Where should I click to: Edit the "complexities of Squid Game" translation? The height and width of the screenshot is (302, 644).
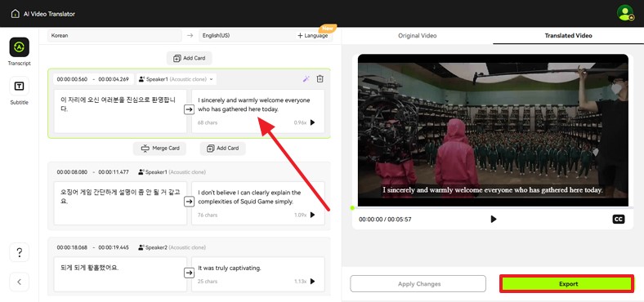click(258, 203)
